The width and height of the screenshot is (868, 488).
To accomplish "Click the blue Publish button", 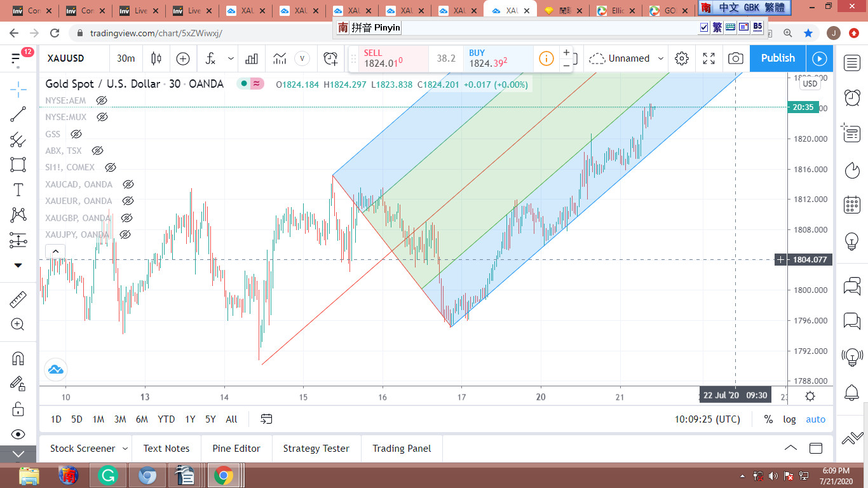I will [778, 58].
